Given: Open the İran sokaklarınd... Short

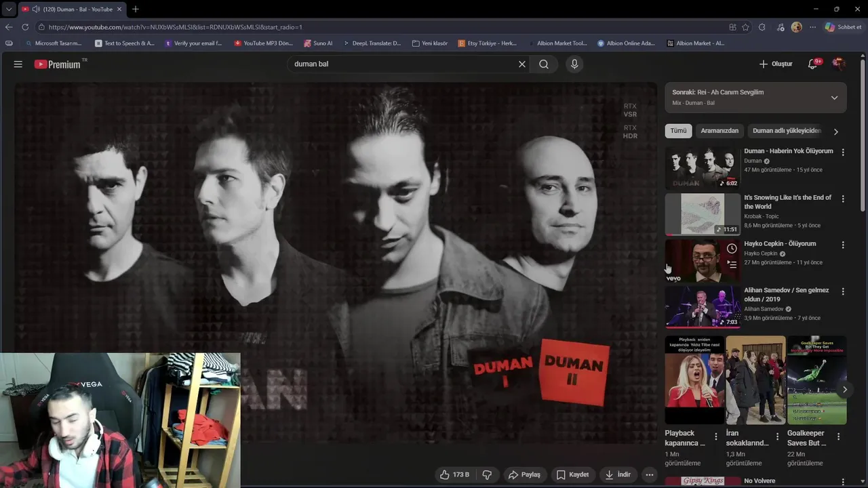Looking at the screenshot, I should (x=755, y=380).
